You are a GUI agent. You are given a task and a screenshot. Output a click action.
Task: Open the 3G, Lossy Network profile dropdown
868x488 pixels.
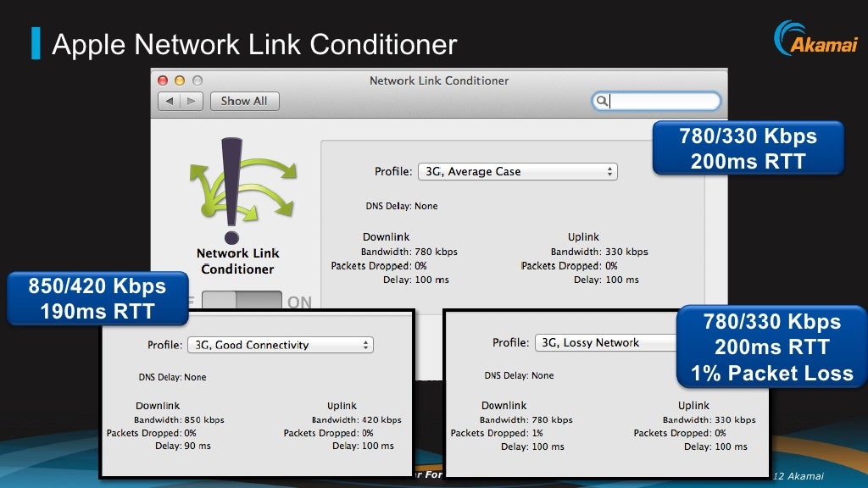pos(605,342)
